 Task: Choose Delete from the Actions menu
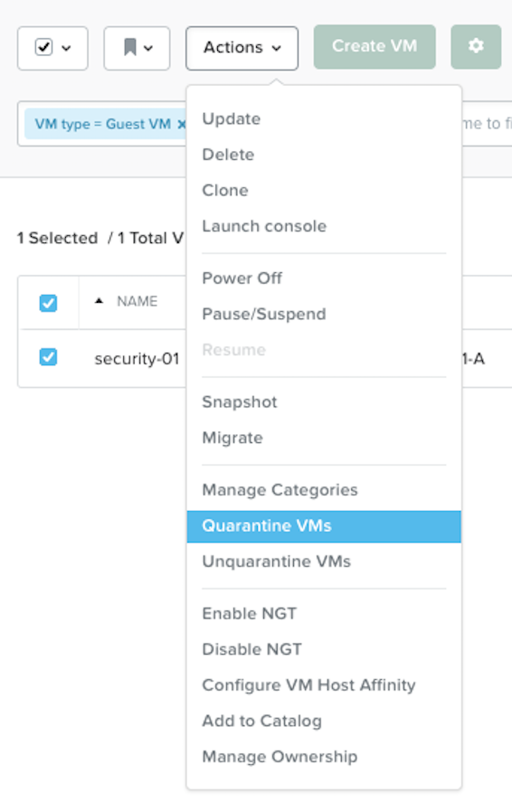click(228, 155)
